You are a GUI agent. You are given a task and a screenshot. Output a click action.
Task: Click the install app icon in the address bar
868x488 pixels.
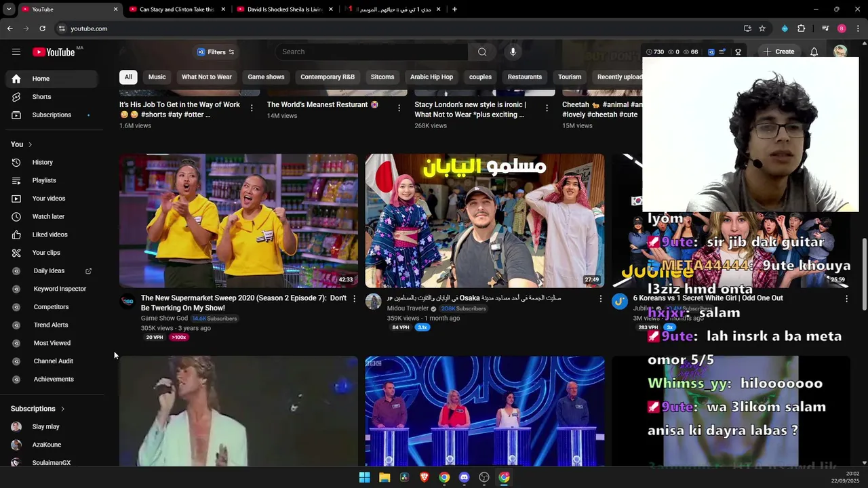(x=747, y=28)
